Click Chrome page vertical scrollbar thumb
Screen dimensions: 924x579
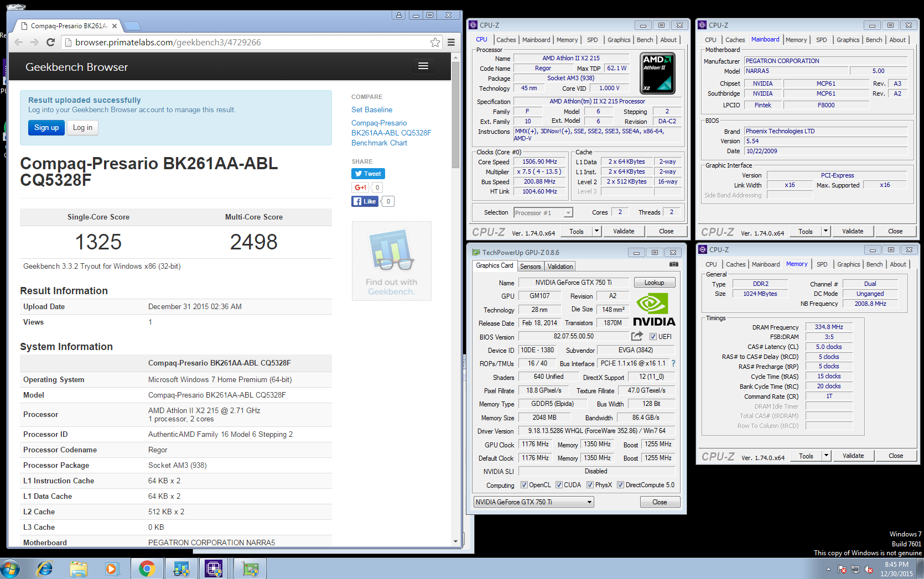[455, 115]
